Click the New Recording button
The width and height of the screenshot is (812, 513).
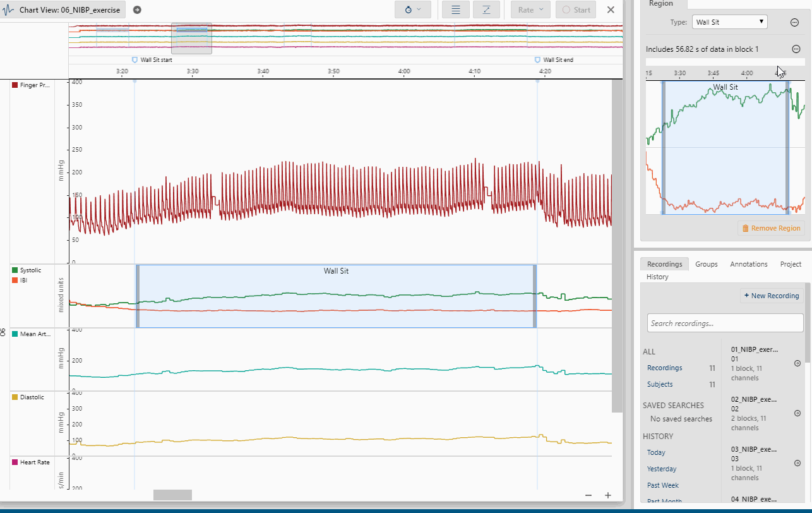pos(771,296)
